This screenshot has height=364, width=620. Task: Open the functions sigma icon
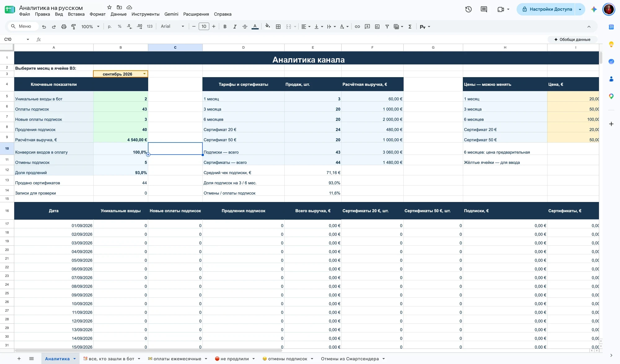(410, 27)
